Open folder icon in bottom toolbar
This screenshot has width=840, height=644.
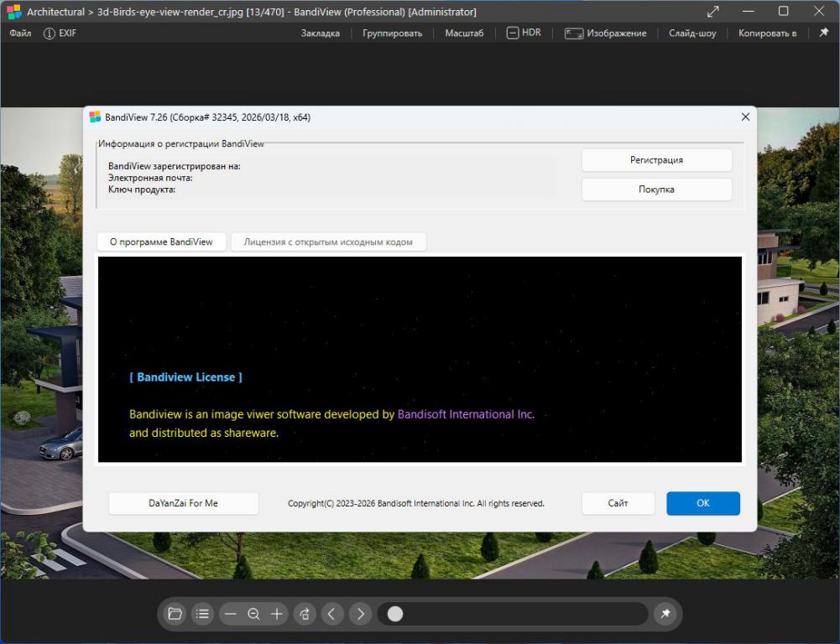click(175, 614)
